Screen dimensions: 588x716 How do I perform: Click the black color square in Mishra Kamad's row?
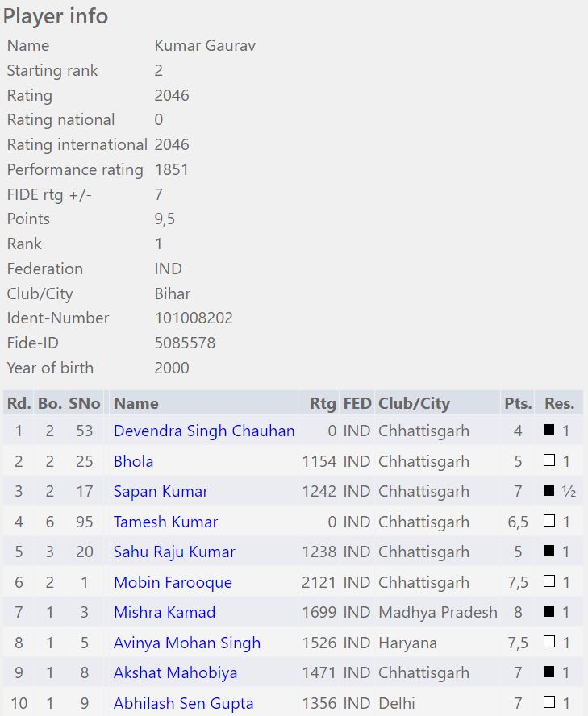click(549, 612)
